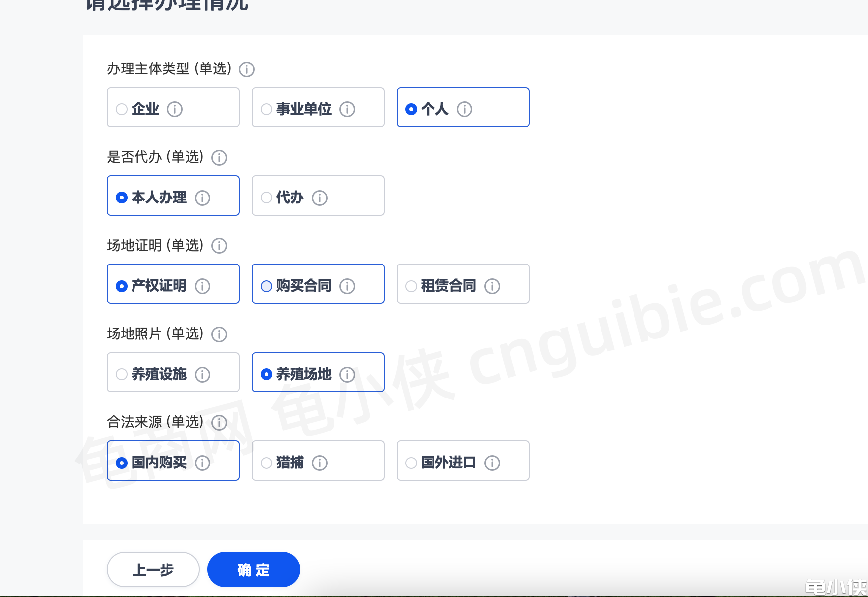Image resolution: width=868 pixels, height=597 pixels.
Task: Click info icon beside 是否代办 heading
Action: click(x=219, y=158)
